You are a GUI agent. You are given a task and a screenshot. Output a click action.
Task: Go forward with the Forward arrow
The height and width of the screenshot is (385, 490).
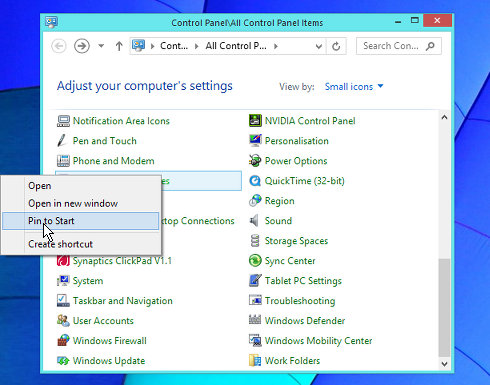click(82, 46)
